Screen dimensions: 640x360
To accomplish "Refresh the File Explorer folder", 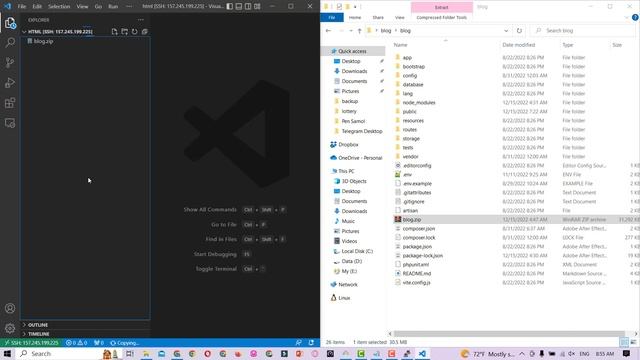I will click(519, 31).
